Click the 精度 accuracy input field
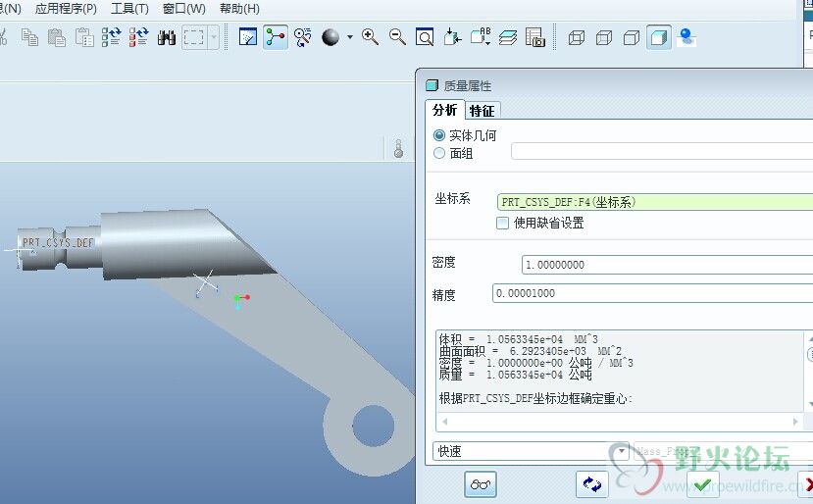This screenshot has height=504, width=813. tap(653, 293)
